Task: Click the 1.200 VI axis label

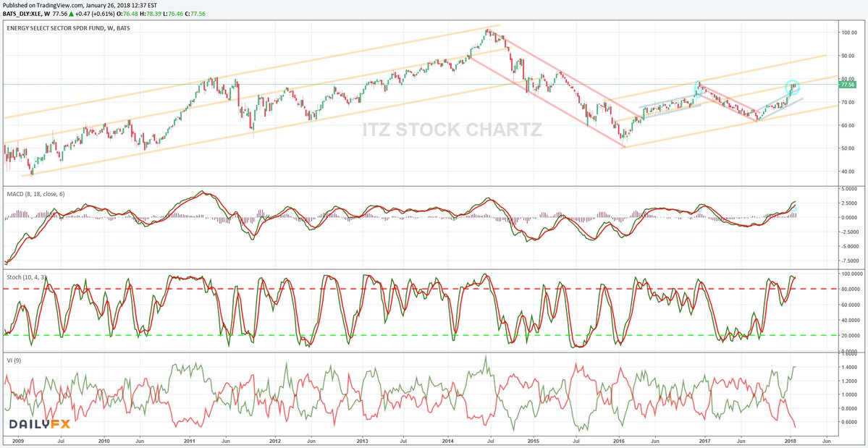Action: click(848, 381)
